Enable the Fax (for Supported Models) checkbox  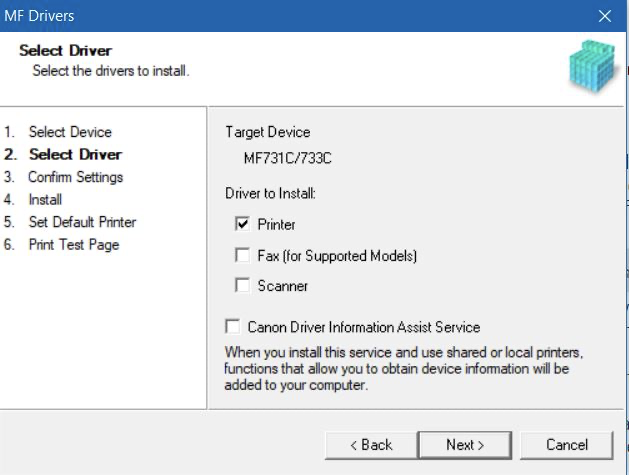(x=242, y=255)
